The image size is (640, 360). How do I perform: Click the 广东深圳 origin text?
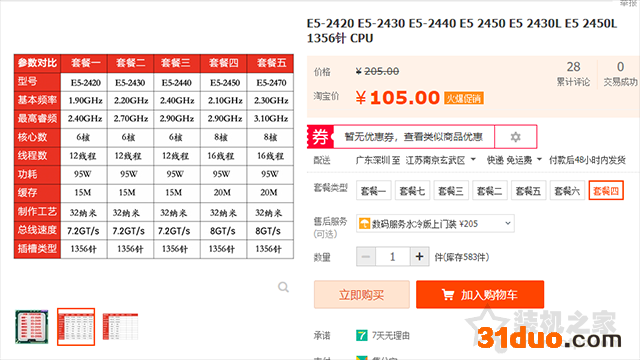(373, 160)
